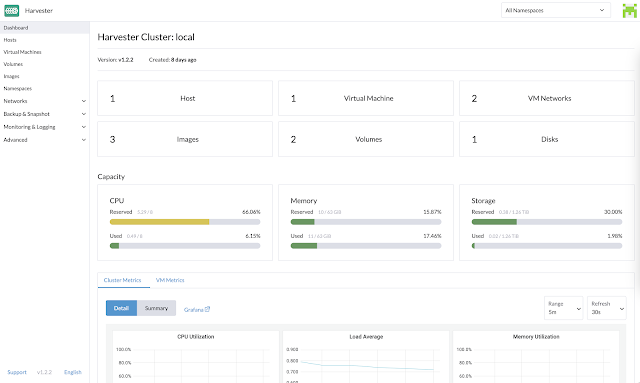The height and width of the screenshot is (383, 640).
Task: Open the user avatar menu
Action: click(629, 11)
